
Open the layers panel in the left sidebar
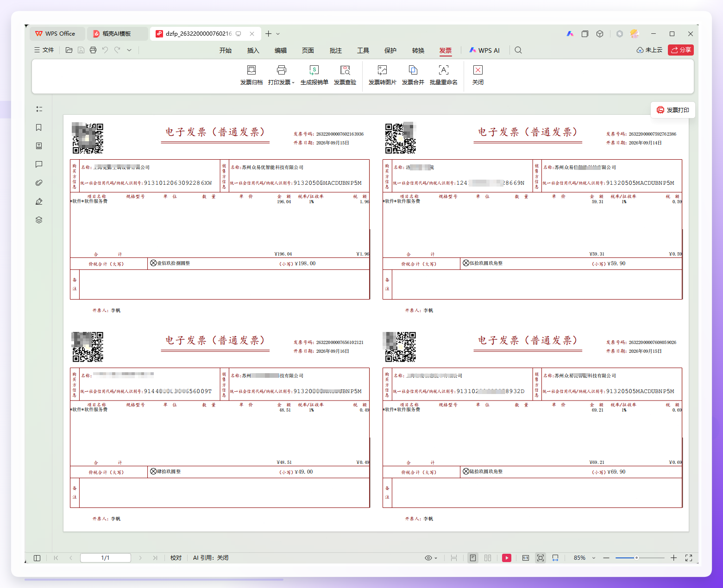[x=39, y=220]
